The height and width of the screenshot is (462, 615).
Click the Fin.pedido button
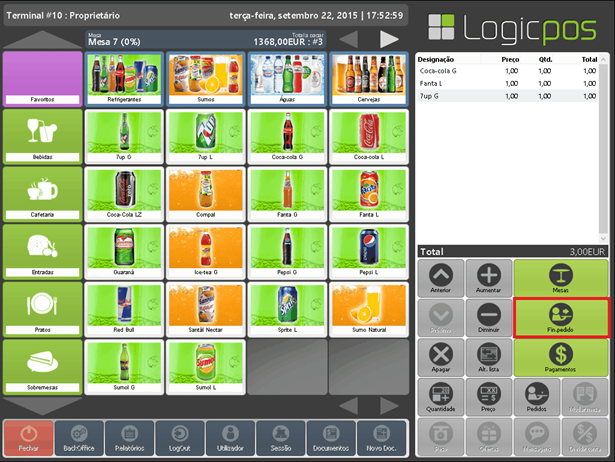coord(561,317)
